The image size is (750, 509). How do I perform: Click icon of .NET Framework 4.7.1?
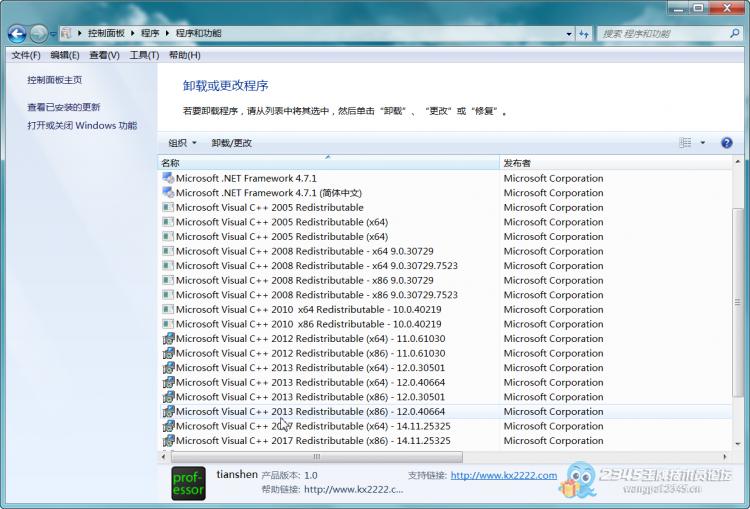tap(168, 178)
